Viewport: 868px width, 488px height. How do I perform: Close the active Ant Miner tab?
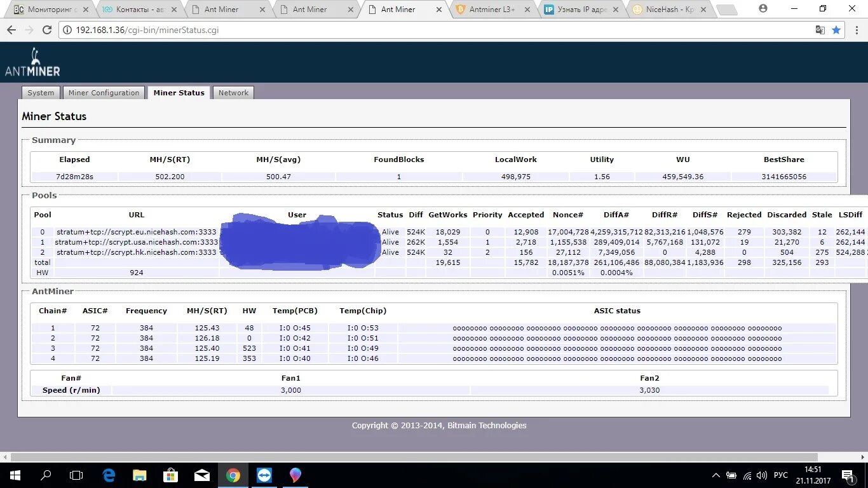point(438,10)
